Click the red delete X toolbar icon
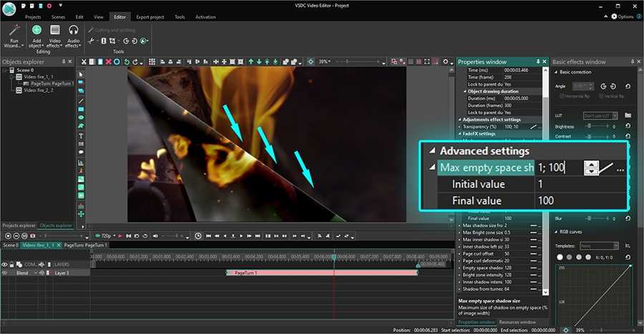644x334 pixels. (x=108, y=62)
